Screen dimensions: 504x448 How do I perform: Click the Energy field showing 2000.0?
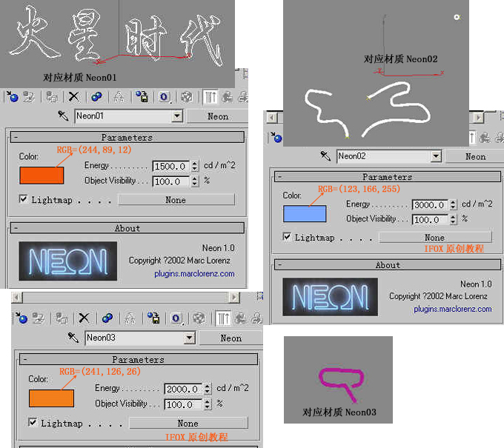184,389
